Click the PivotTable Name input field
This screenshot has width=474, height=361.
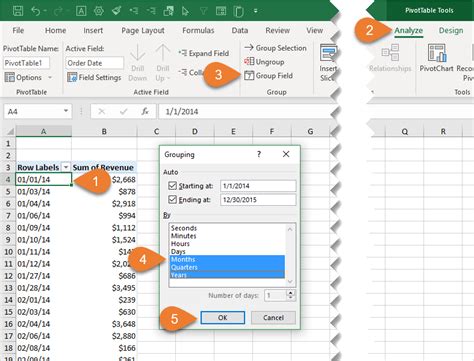tap(26, 63)
